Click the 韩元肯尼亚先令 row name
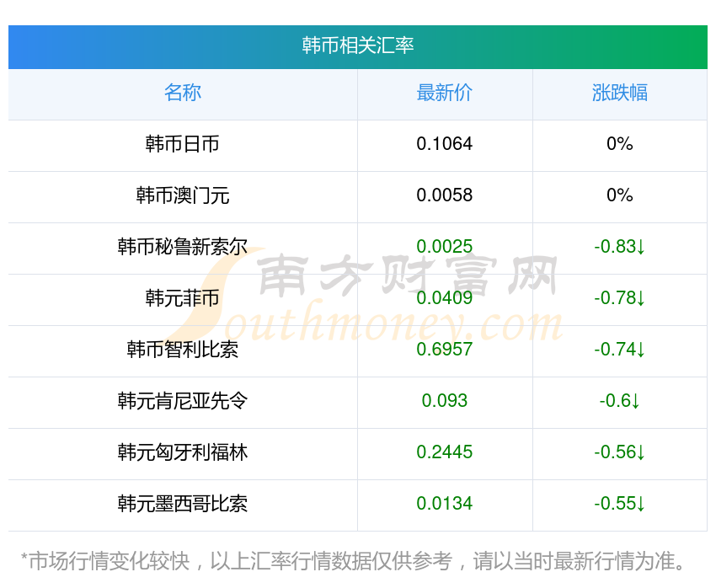This screenshot has height=588, width=716. (183, 401)
